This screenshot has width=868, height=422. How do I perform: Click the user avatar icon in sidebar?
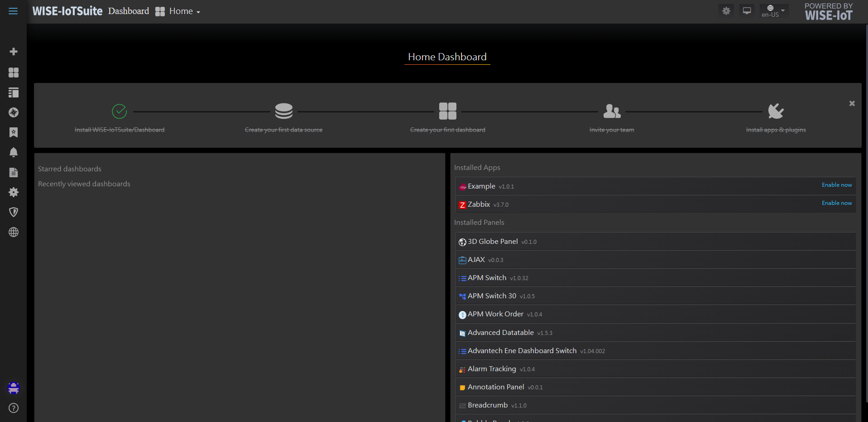click(x=14, y=388)
